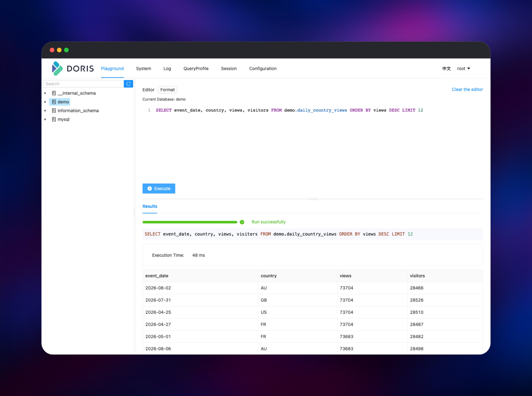
Task: Click the event_date column header
Action: click(200, 276)
